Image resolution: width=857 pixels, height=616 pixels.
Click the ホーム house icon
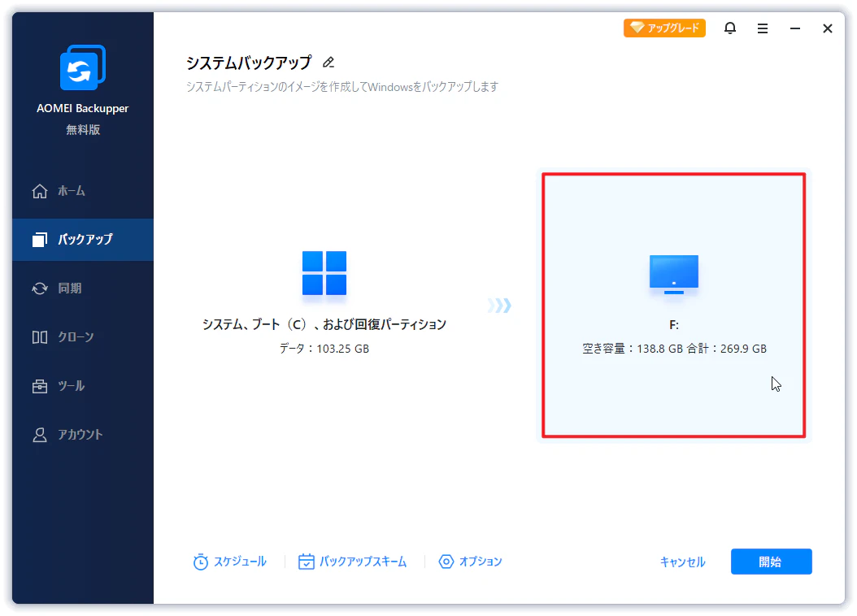39,191
